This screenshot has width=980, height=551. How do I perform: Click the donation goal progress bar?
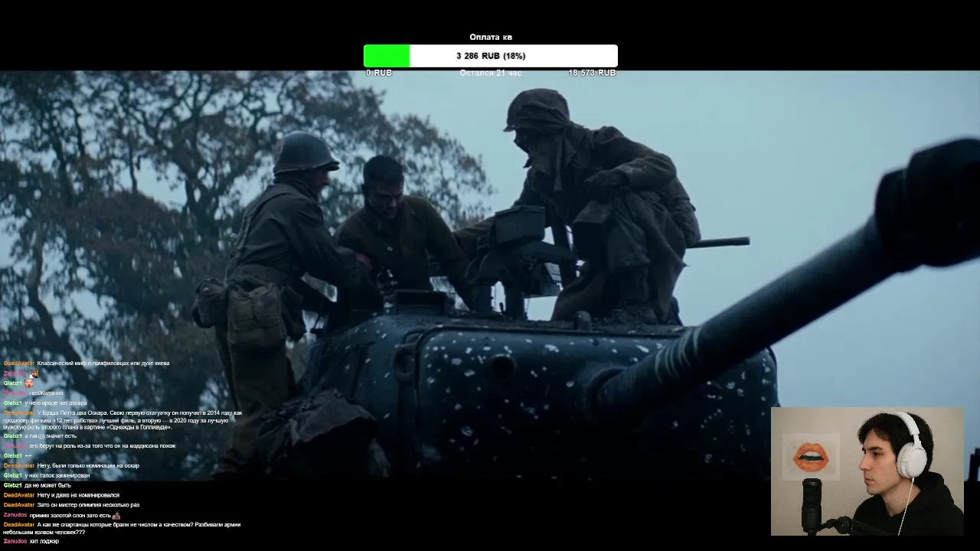click(x=490, y=56)
